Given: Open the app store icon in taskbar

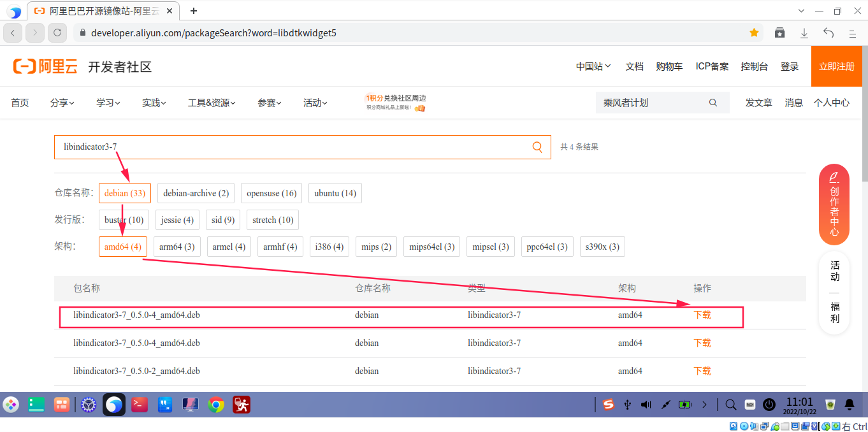Looking at the screenshot, I should 62,404.
